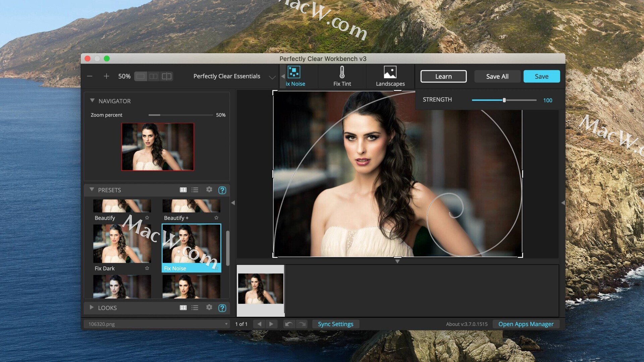Viewport: 644px width, 362px height.
Task: Collapse the Navigator panel
Action: pos(92,101)
